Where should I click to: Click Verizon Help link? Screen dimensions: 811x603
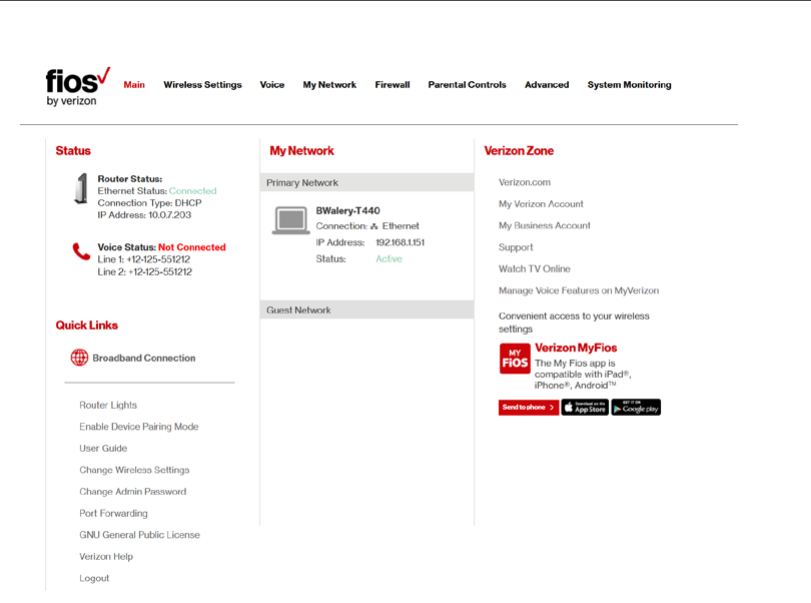(x=106, y=556)
